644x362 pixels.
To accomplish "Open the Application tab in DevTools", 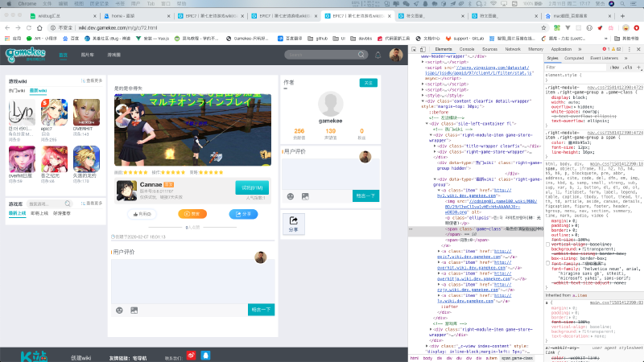I will click(x=561, y=49).
